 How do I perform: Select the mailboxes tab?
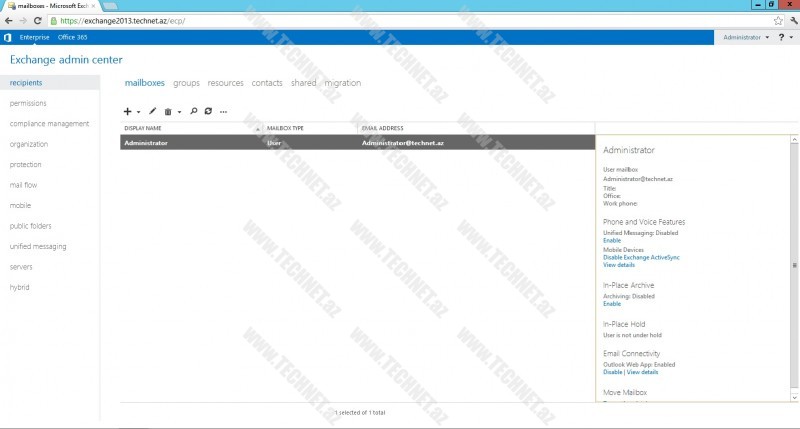[145, 83]
